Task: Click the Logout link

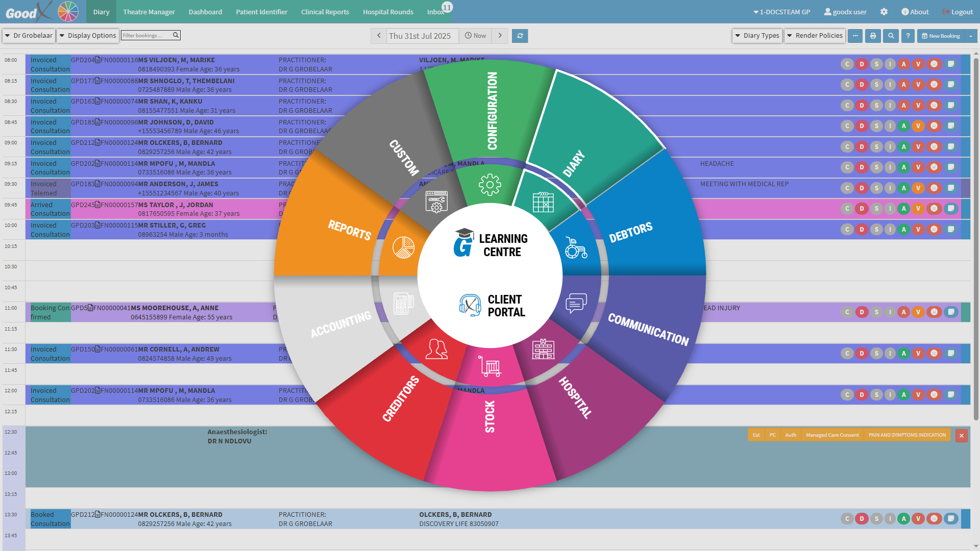Action: (958, 12)
